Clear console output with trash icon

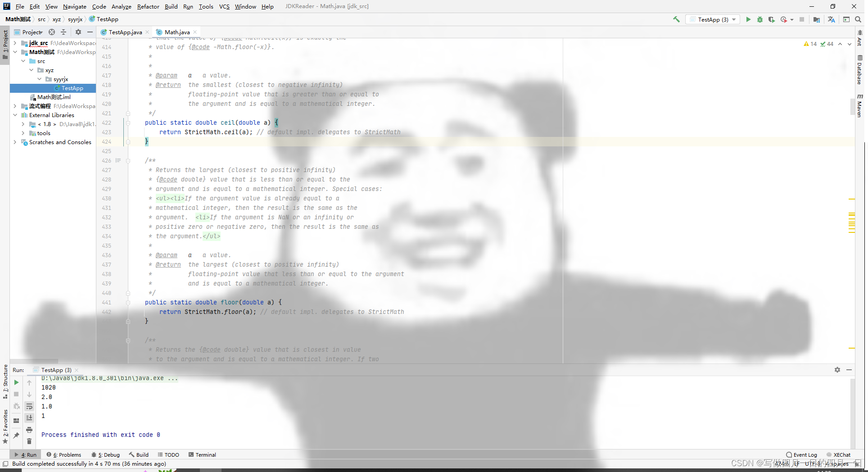(29, 441)
